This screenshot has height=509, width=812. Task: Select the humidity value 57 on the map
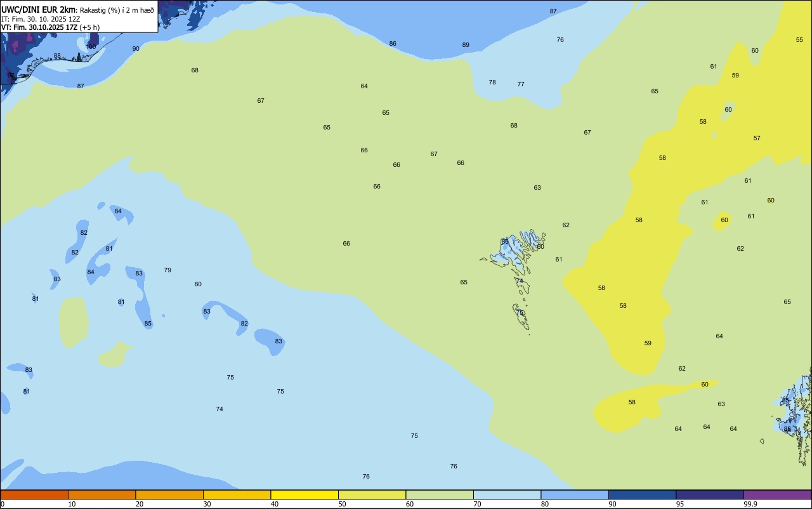757,138
